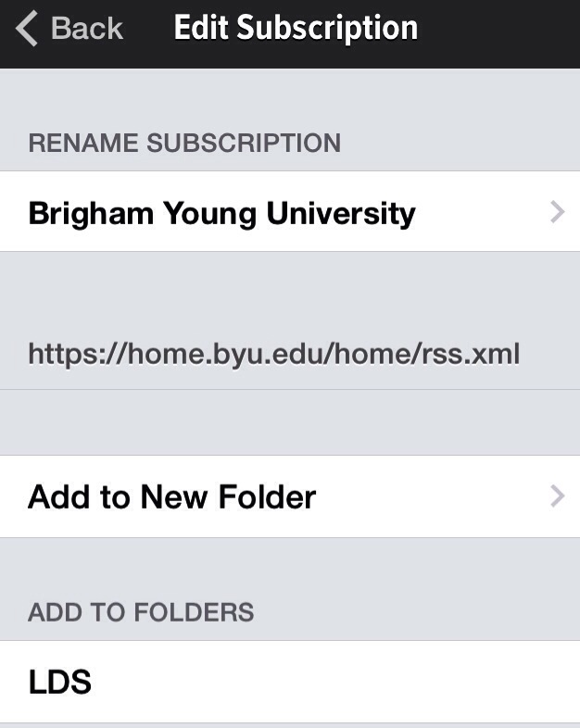Tap the word Brigham in the rename row
The image size is (580, 728).
pos(91,214)
